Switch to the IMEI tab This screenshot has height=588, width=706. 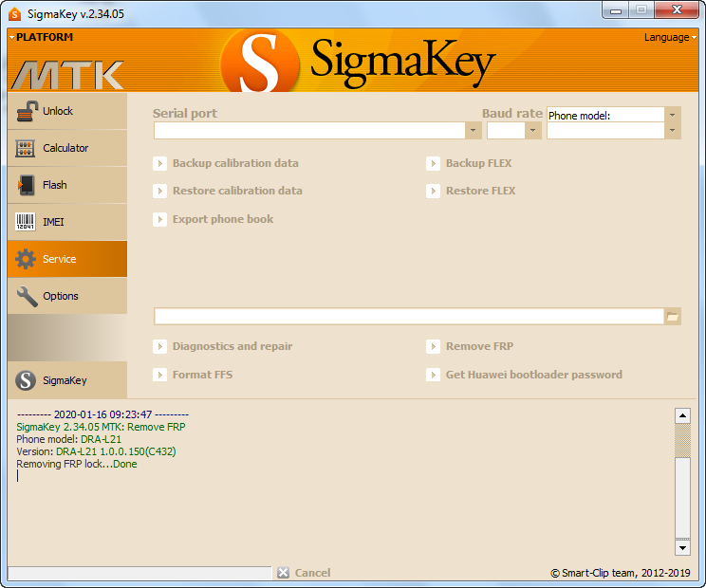(x=67, y=222)
